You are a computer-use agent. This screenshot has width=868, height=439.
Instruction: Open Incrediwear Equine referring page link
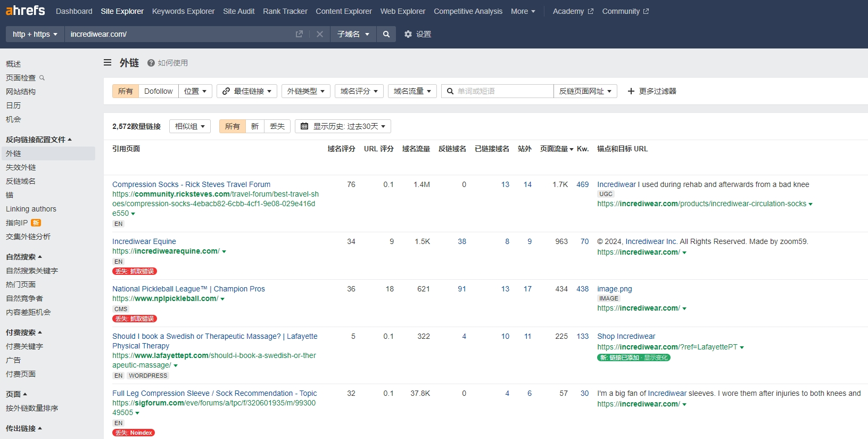(144, 241)
